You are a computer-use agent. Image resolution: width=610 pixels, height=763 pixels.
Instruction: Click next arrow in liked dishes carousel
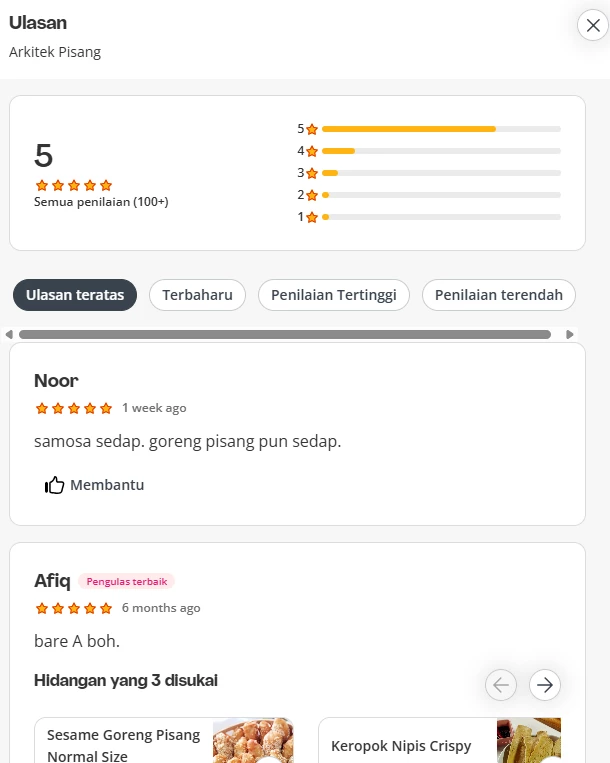pyautogui.click(x=545, y=684)
